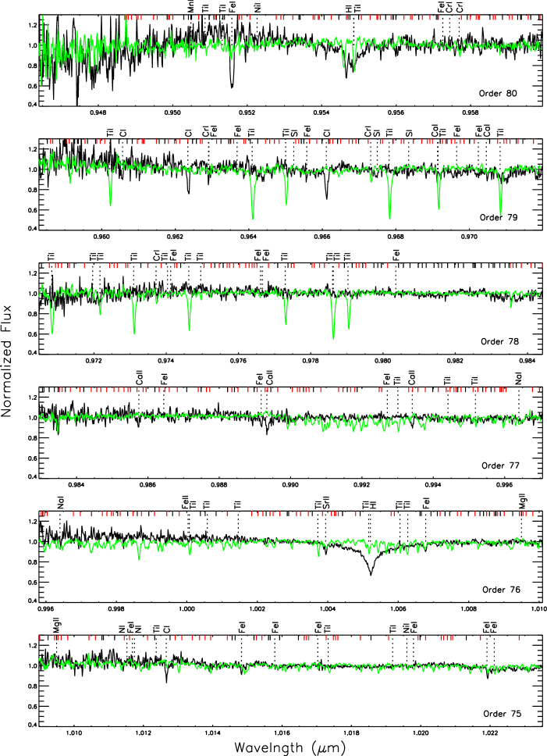Click the CI line label in Order 75

point(167,629)
